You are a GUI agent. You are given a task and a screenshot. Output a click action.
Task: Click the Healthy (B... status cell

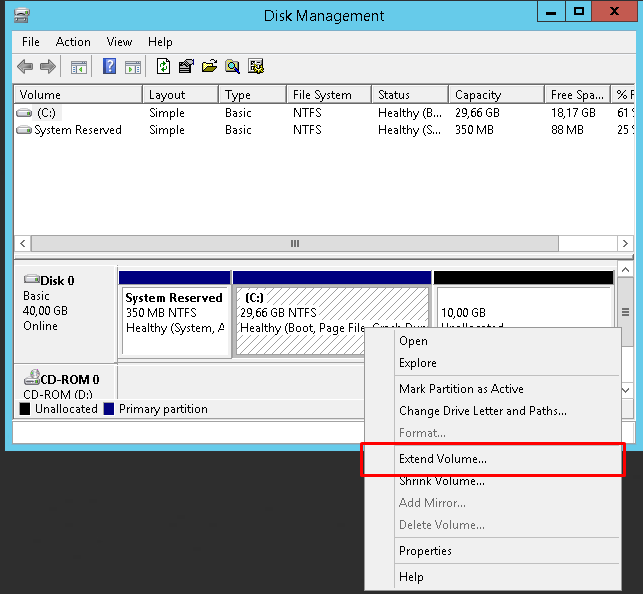coord(410,113)
